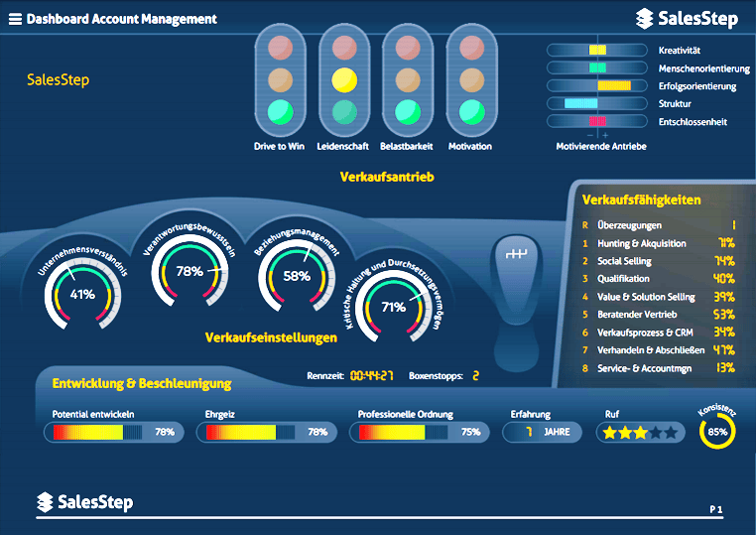Click the Kreativität slider bar
Screen dimensions: 756x535
click(x=596, y=50)
